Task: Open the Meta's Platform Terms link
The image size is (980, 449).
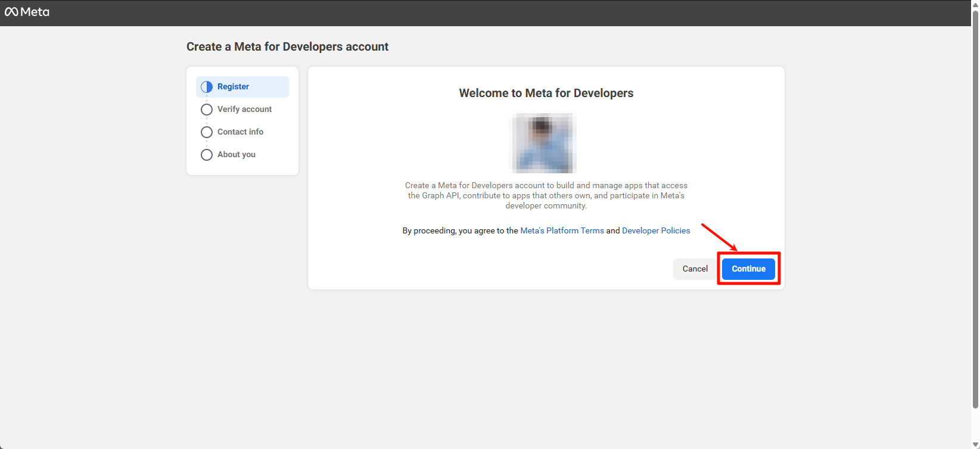Action: [562, 231]
